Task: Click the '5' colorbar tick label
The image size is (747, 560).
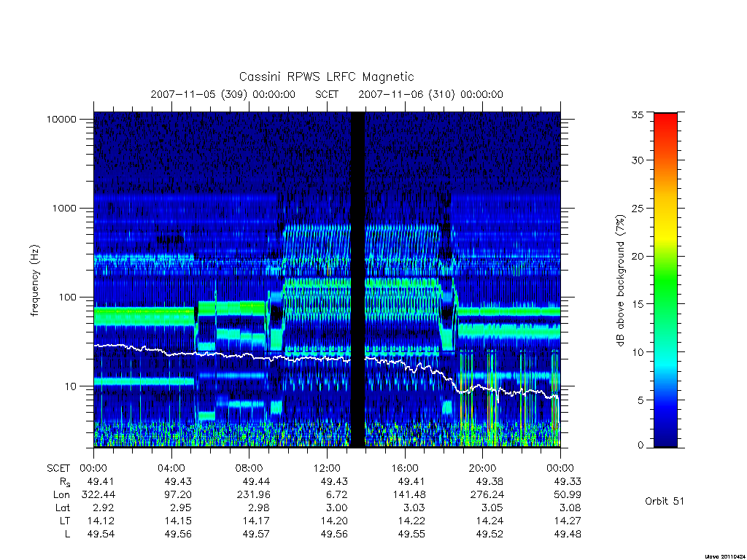Action: pyautogui.click(x=640, y=400)
